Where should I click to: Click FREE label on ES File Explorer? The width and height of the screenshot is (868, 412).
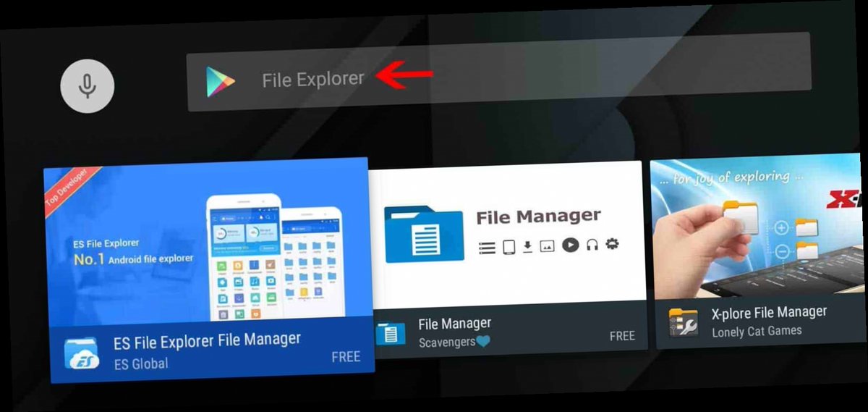tap(346, 358)
